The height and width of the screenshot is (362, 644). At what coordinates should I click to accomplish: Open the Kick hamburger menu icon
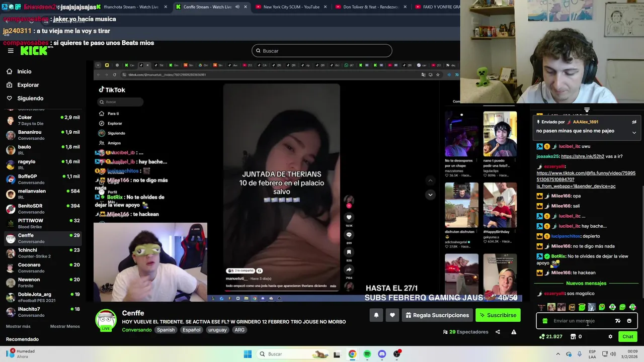11,51
